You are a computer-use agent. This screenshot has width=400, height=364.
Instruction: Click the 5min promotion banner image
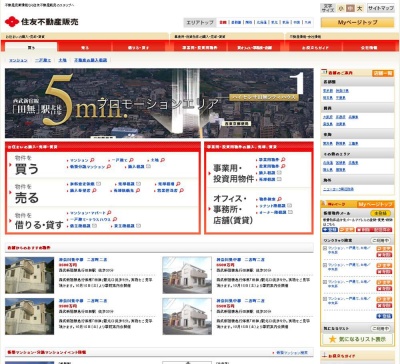pos(159,103)
